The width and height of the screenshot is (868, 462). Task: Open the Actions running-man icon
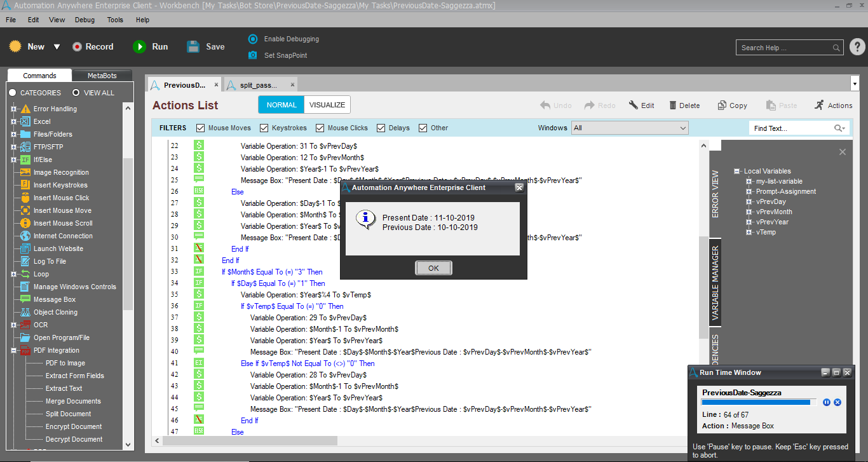pos(819,105)
